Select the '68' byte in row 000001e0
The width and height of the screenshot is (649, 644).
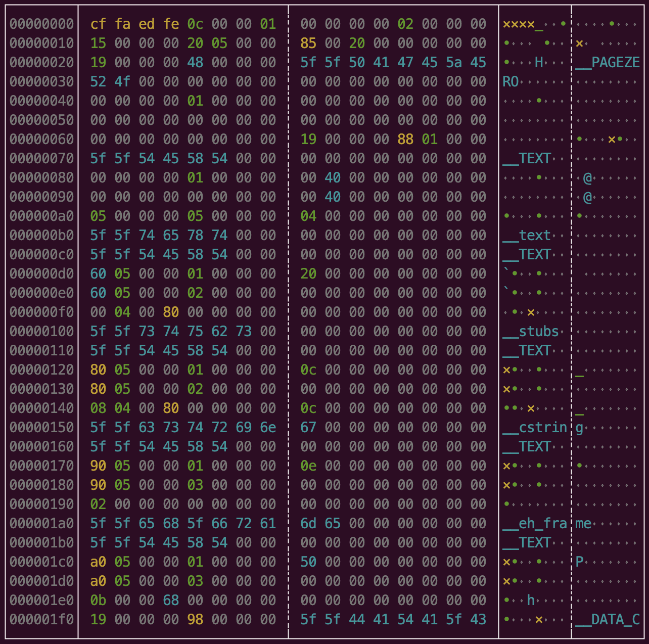coord(171,601)
